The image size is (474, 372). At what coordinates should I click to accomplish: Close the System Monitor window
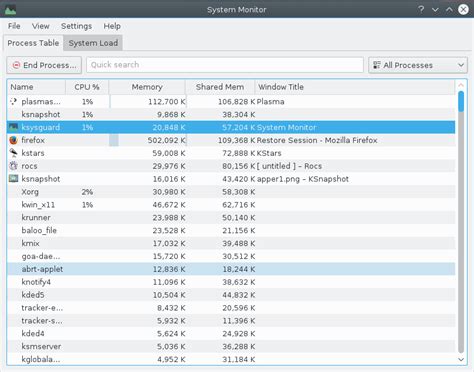(x=463, y=9)
